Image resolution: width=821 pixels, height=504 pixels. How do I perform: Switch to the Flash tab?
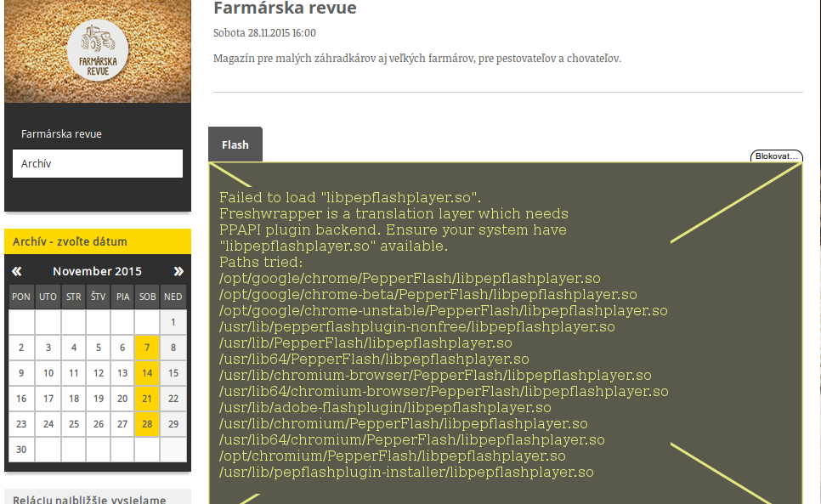[x=235, y=144]
